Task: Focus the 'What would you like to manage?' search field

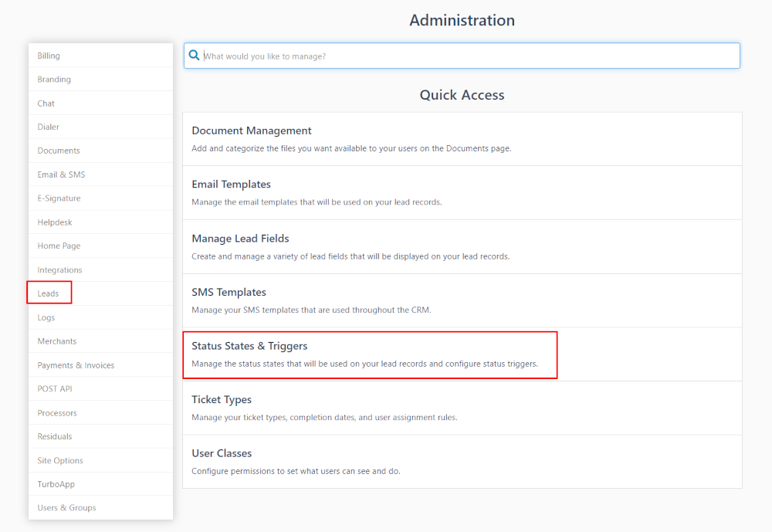Action: [462, 56]
